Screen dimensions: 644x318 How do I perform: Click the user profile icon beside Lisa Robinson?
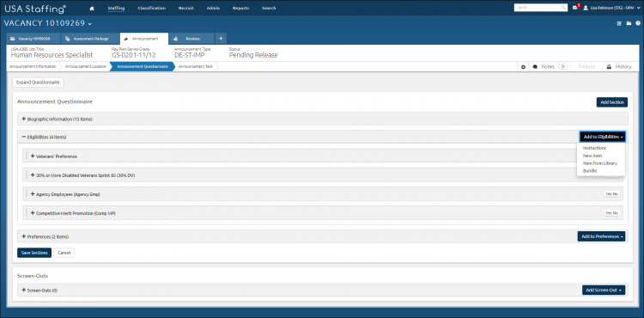(586, 8)
